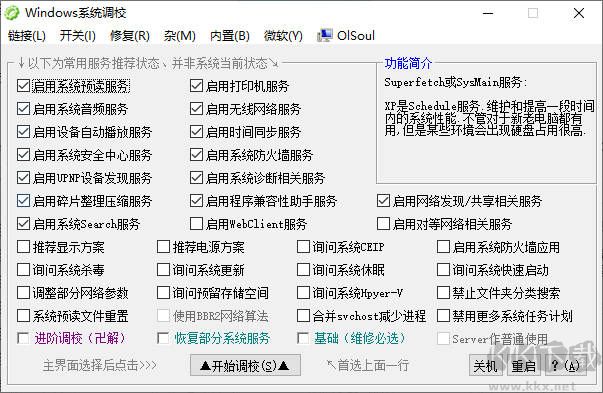Screen dimensions: 603x393
Task: Check 推荐电源方案 option
Action: click(163, 247)
